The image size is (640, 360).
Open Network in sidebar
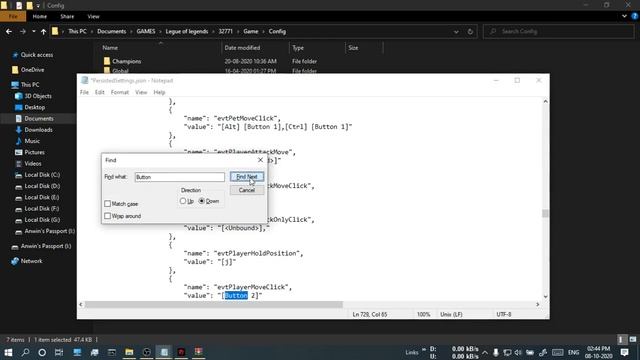tap(31, 261)
